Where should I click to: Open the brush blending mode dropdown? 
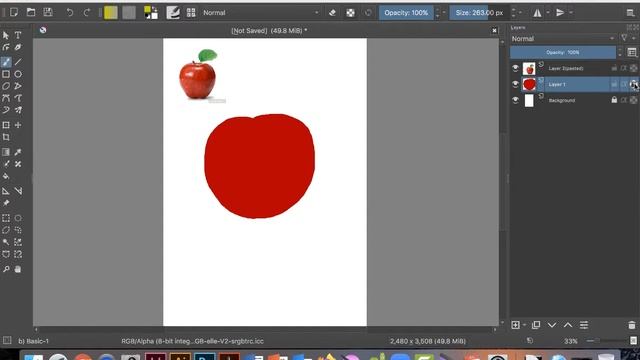[x=260, y=13]
